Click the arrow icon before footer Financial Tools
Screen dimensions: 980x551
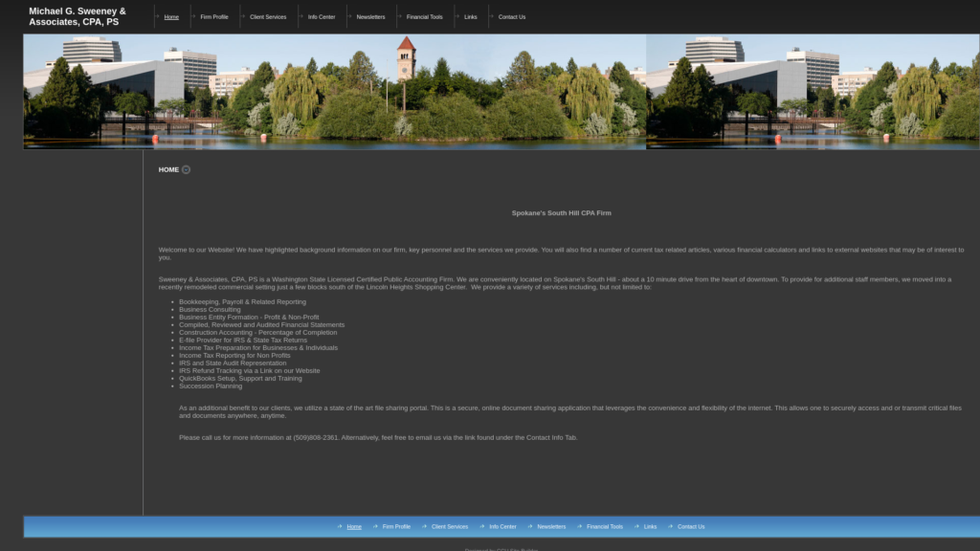click(x=580, y=526)
